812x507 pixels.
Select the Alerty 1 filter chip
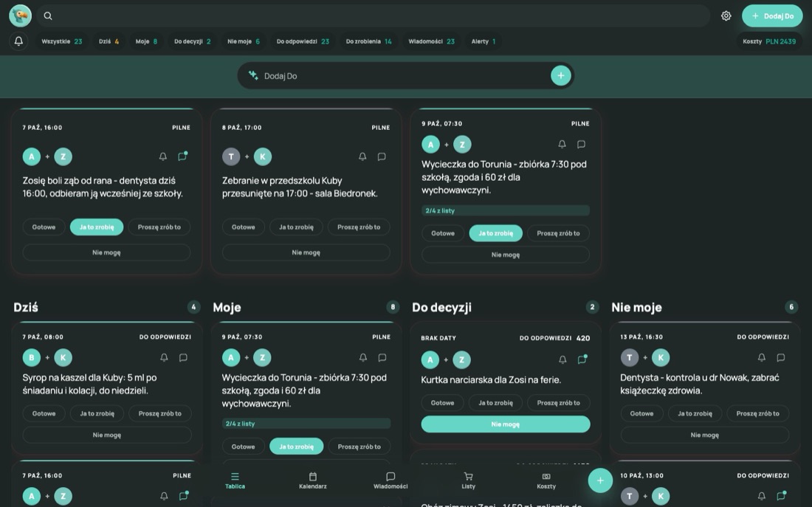(484, 41)
